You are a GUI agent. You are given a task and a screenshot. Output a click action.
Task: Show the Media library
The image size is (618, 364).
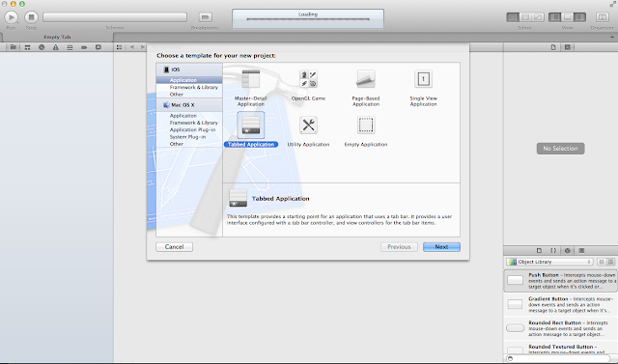[x=581, y=250]
